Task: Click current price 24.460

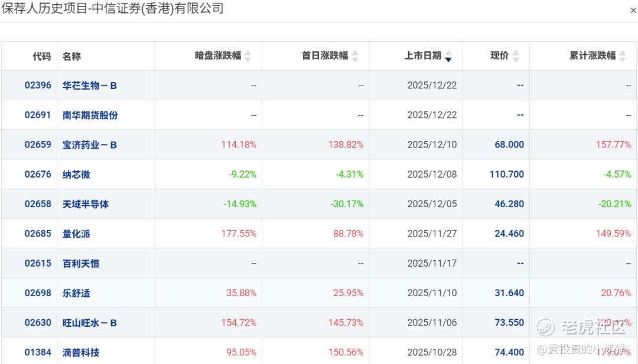Action: click(509, 234)
